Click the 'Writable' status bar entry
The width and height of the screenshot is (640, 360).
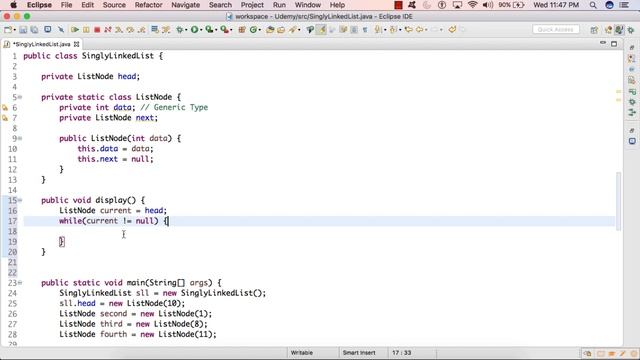coord(302,353)
